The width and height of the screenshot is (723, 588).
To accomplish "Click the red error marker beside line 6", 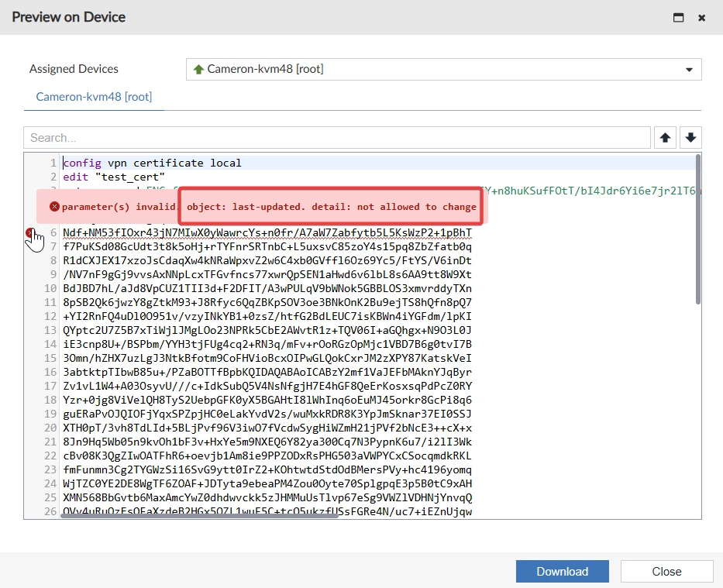I will tap(29, 232).
